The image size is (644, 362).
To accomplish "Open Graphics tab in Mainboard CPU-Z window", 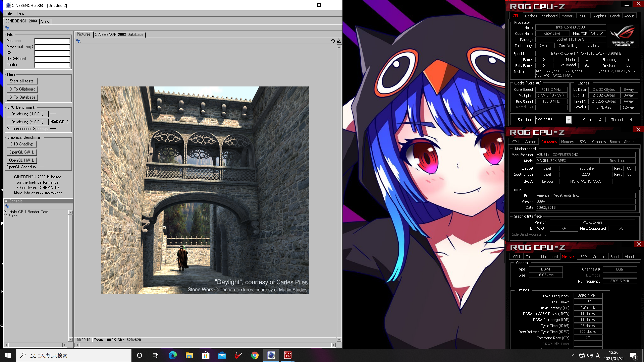I will pos(599,142).
